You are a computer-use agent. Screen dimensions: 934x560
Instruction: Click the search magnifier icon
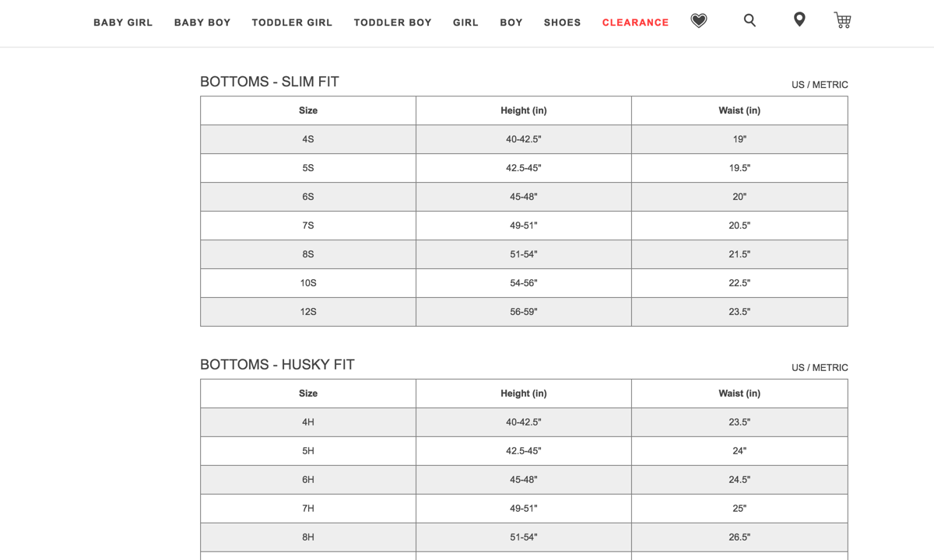click(750, 20)
